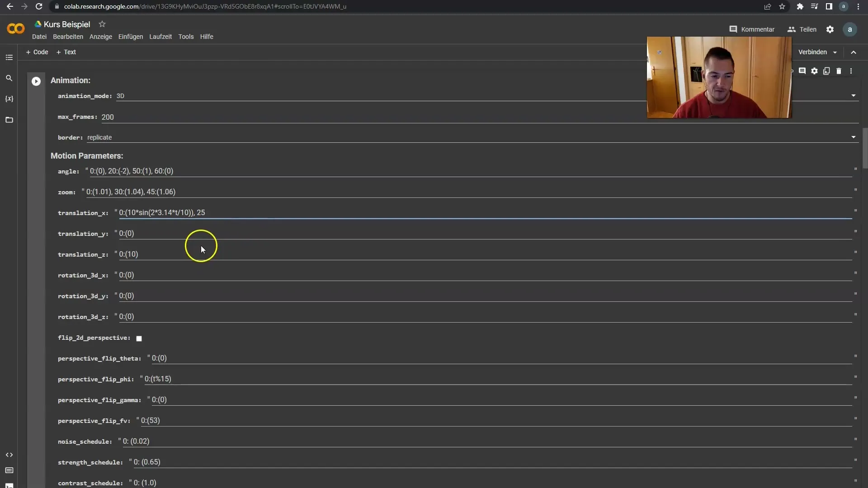Click Verbinden to connect runtime
The height and width of the screenshot is (488, 868).
(812, 52)
